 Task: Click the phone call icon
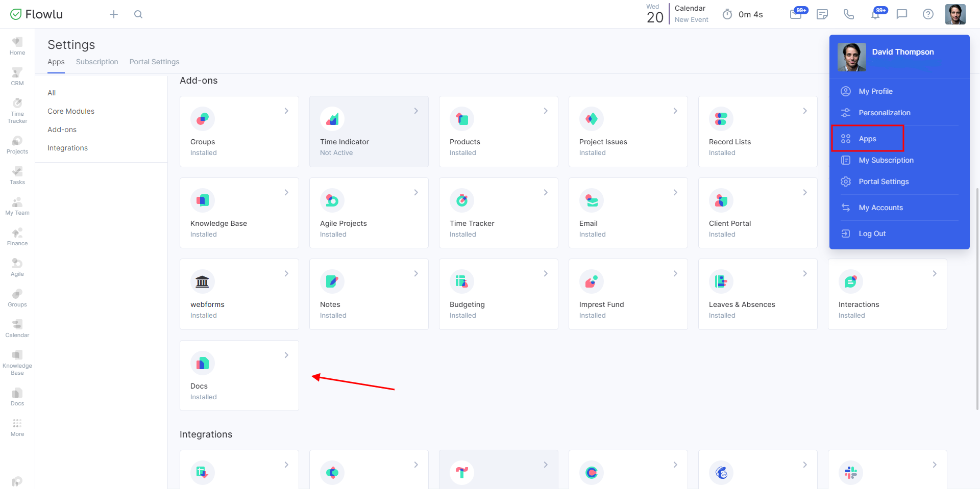(x=849, y=14)
